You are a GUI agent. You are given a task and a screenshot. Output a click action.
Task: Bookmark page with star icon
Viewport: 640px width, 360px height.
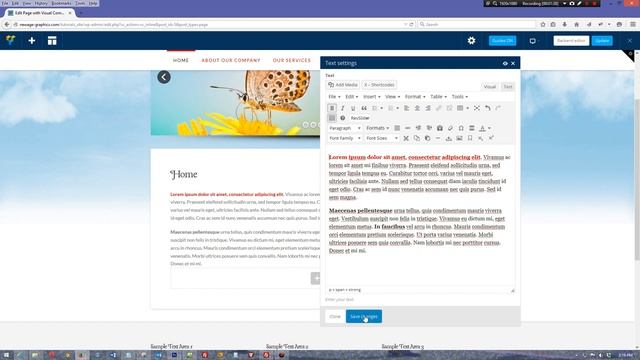pos(543,24)
